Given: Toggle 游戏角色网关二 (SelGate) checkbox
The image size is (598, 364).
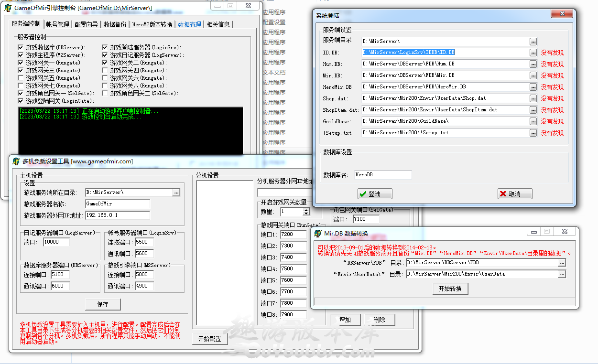Looking at the screenshot, I should (x=105, y=93).
